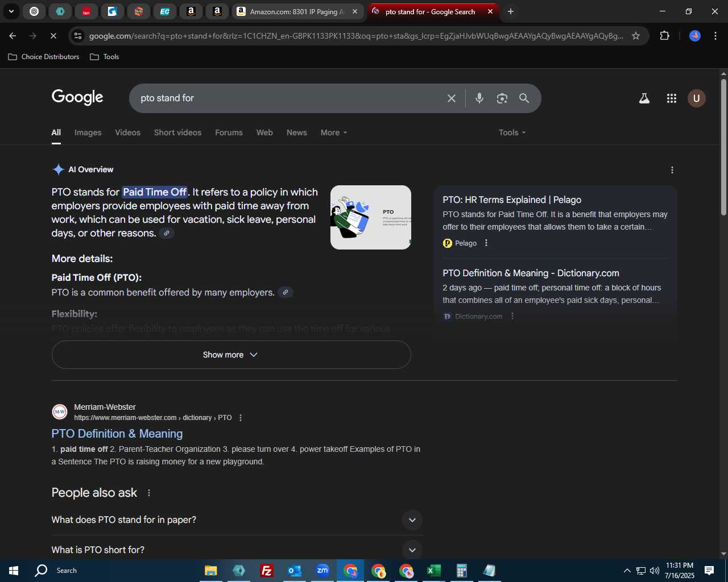Open the Windows taskbar search box

(x=67, y=571)
